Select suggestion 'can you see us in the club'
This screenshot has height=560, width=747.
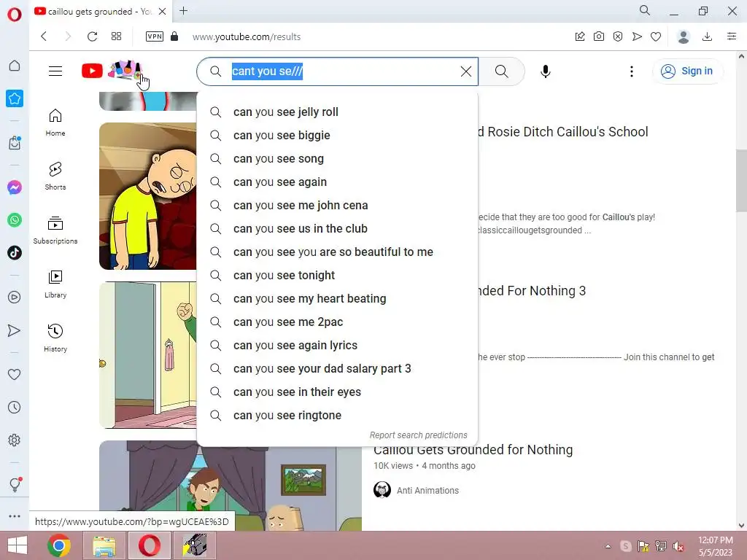click(337, 228)
